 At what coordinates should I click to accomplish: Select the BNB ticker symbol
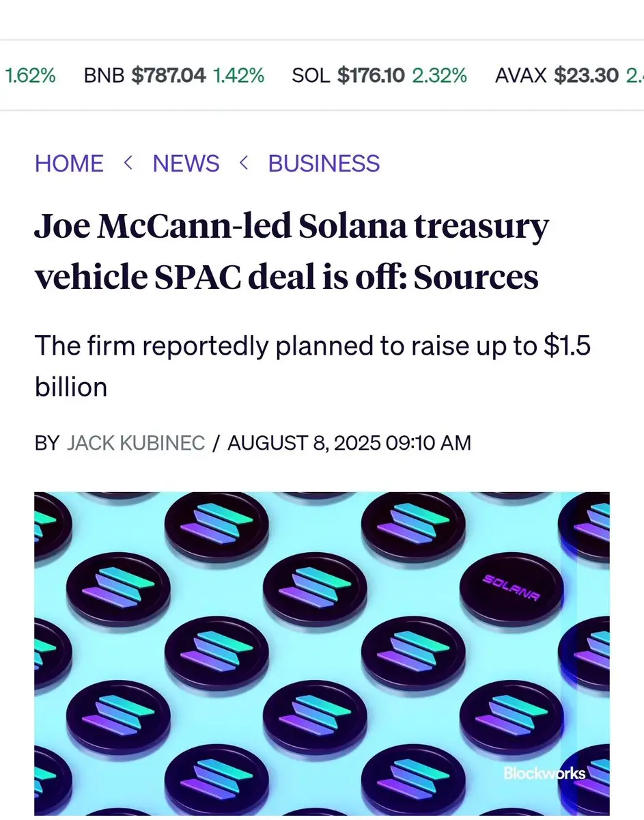(104, 75)
